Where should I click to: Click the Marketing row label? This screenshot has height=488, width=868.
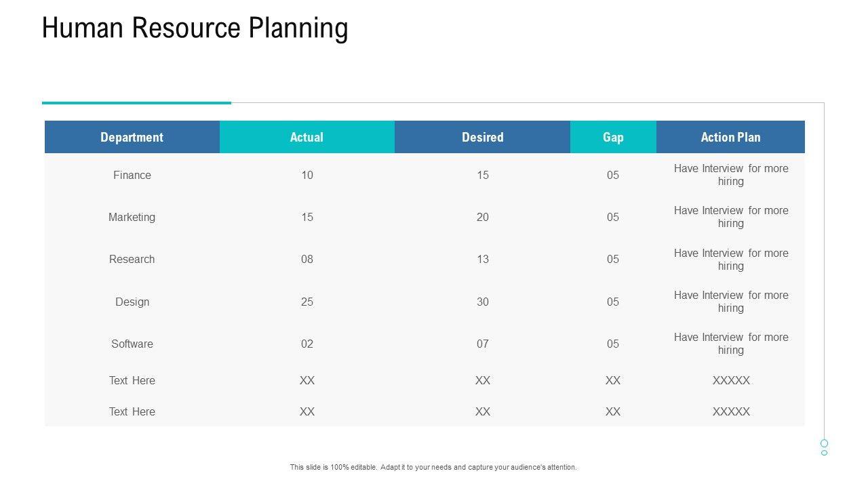tap(132, 217)
